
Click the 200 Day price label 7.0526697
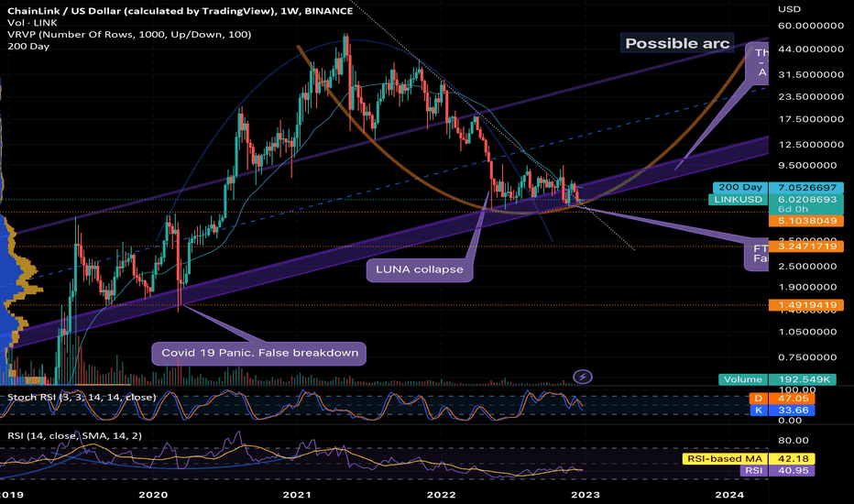click(x=778, y=188)
